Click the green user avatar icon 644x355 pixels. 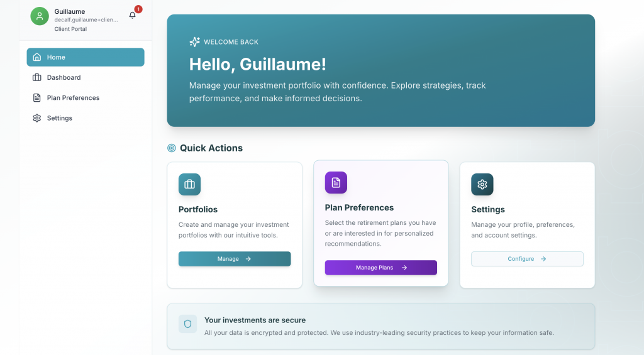pyautogui.click(x=40, y=17)
